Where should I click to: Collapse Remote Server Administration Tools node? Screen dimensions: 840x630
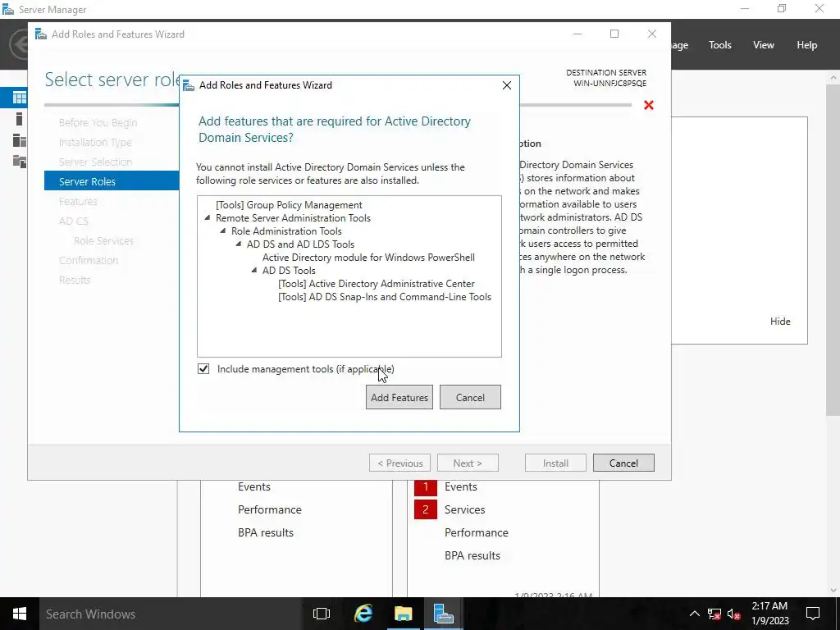pos(208,217)
